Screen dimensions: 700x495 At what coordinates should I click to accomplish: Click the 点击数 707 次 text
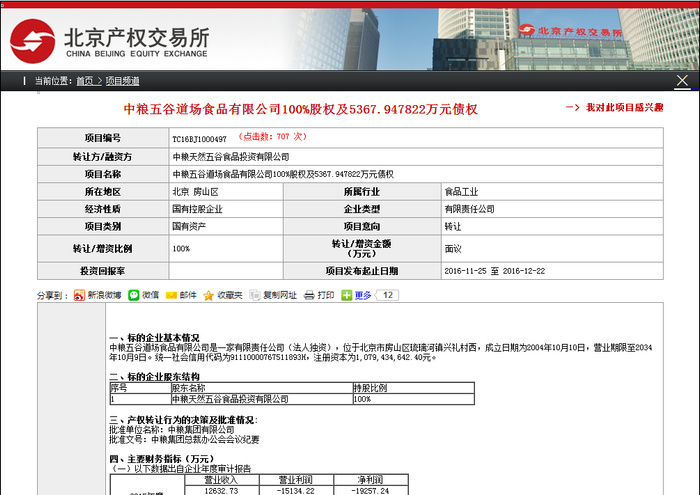coord(272,137)
